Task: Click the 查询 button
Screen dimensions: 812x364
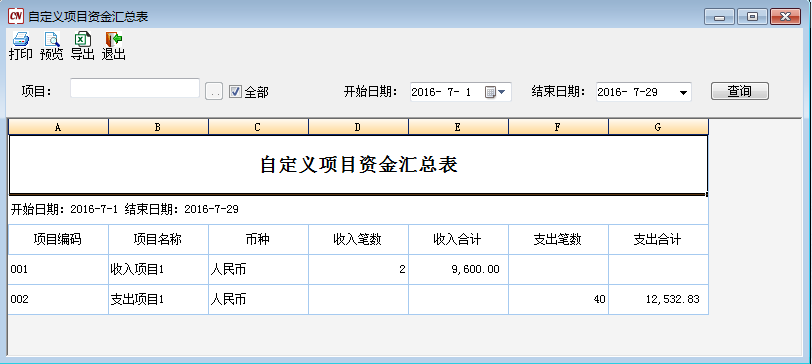Action: pyautogui.click(x=740, y=91)
